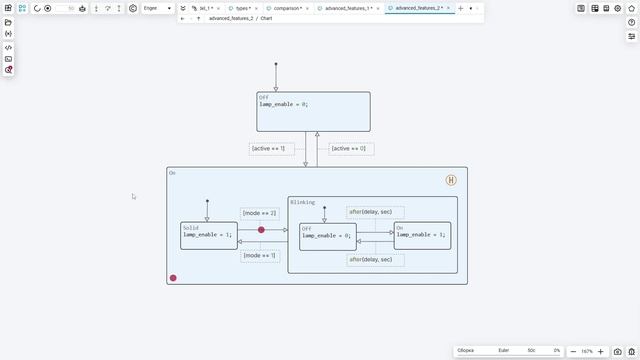Click the simulation end time field

(65, 8)
